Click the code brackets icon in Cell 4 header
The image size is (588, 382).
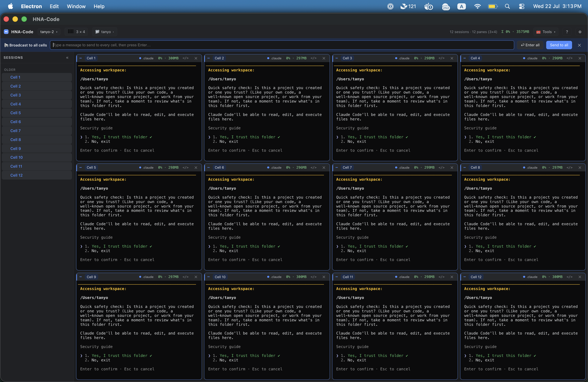coord(570,58)
